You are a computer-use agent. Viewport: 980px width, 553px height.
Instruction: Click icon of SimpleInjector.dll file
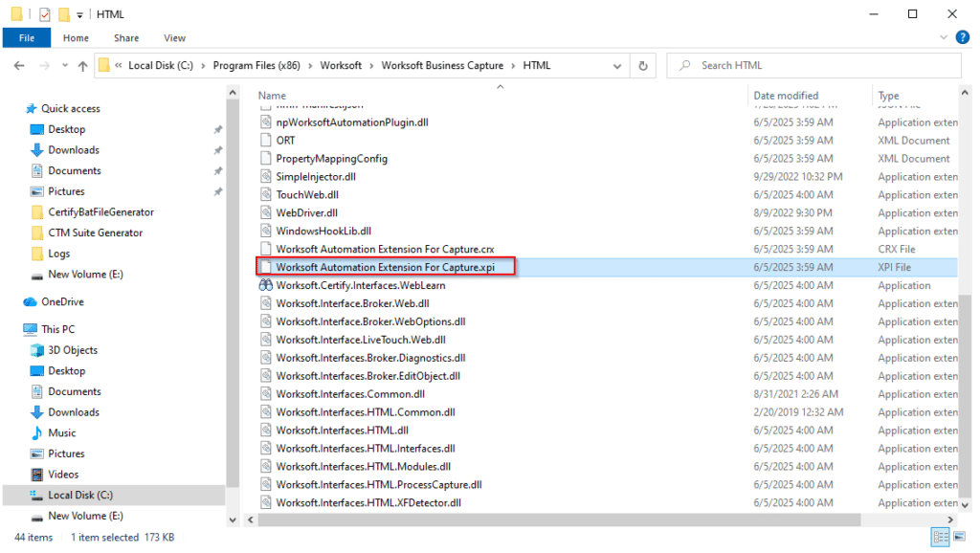point(266,177)
